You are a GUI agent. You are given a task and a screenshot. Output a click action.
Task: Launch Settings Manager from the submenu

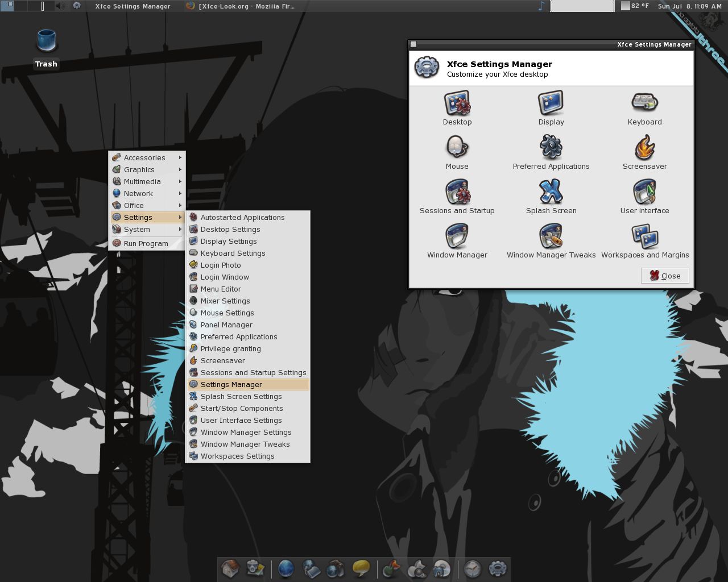point(248,384)
